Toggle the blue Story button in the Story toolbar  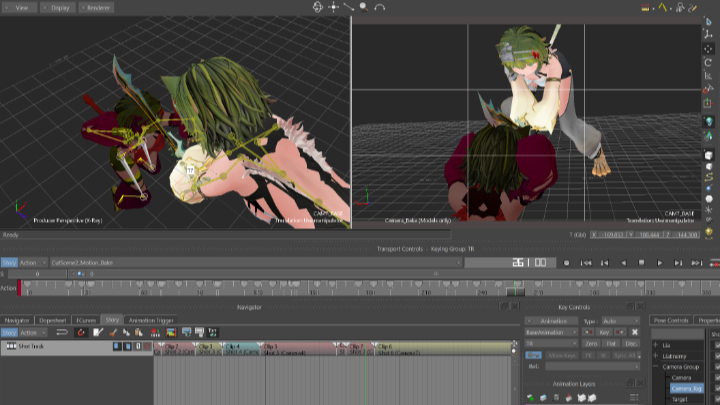pos(9,332)
